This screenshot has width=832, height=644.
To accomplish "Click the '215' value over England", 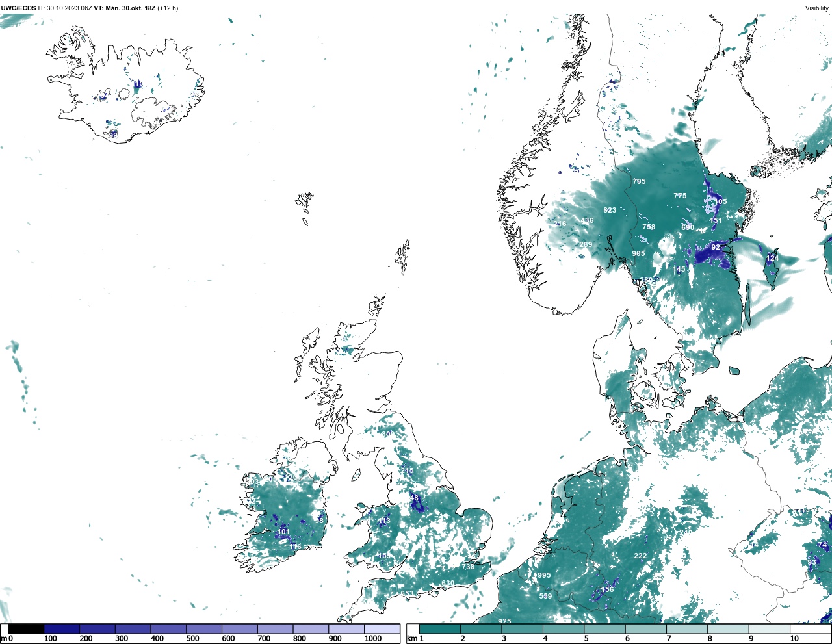I will (x=407, y=470).
